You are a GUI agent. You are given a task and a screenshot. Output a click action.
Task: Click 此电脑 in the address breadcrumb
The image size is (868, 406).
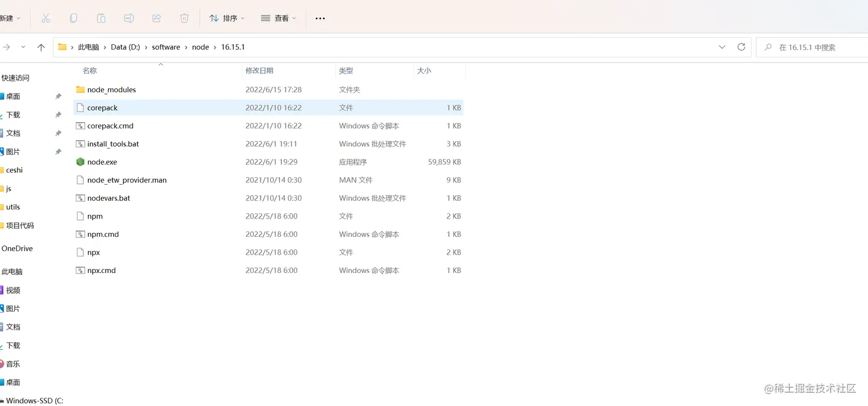[88, 47]
